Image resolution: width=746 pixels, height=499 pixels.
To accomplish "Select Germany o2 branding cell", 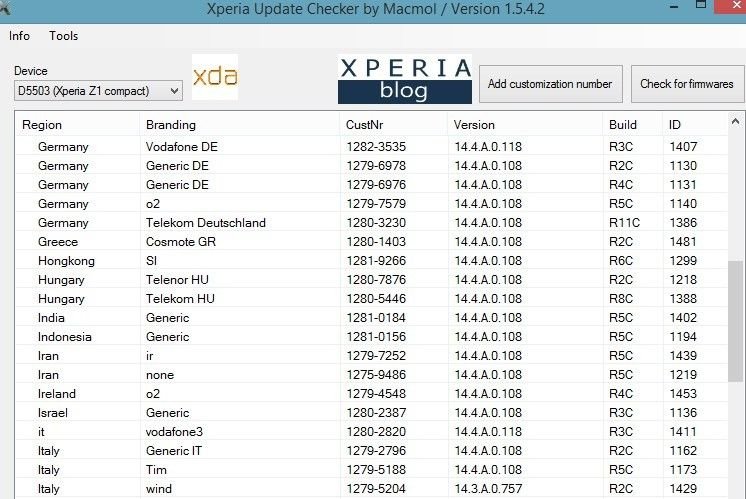I will point(153,204).
